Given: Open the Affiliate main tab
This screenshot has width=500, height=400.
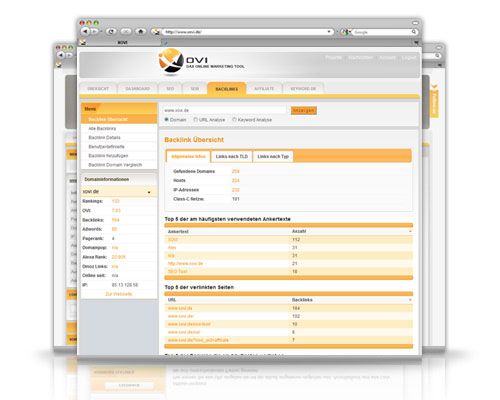Looking at the screenshot, I should tap(264, 89).
